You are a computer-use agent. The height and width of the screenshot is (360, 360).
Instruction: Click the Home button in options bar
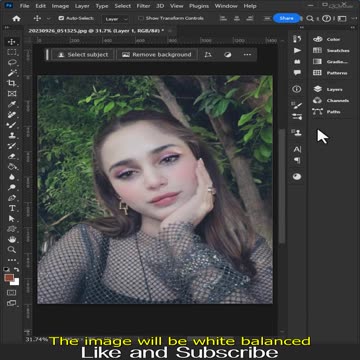coord(16,18)
